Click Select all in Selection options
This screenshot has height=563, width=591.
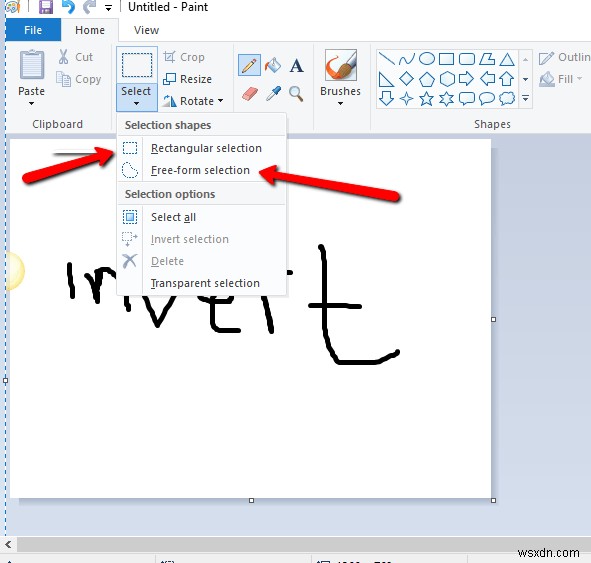(202, 217)
